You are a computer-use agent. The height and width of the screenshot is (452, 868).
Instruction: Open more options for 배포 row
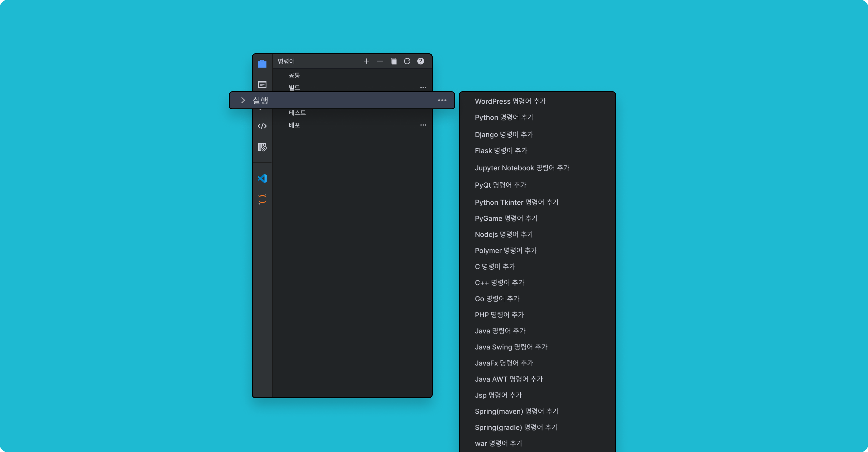coord(423,125)
